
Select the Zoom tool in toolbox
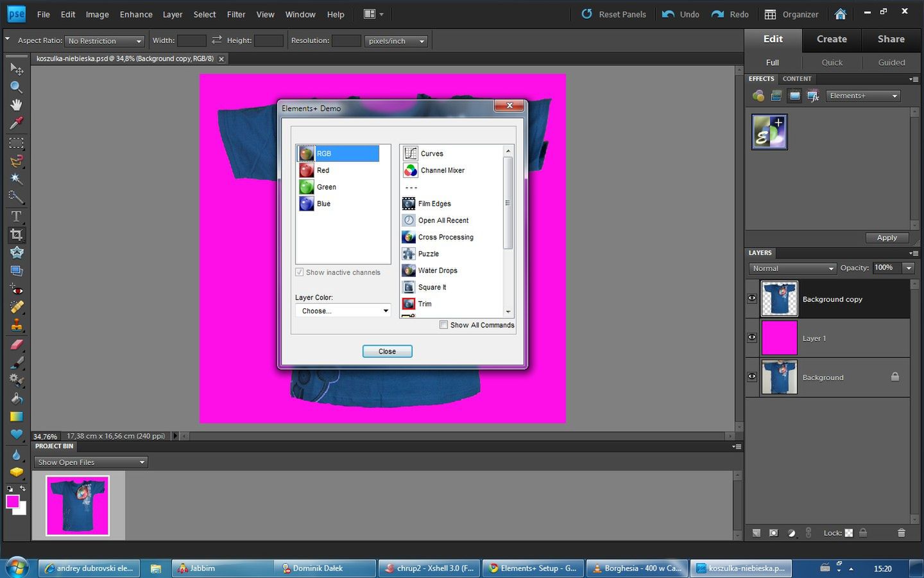click(x=16, y=87)
